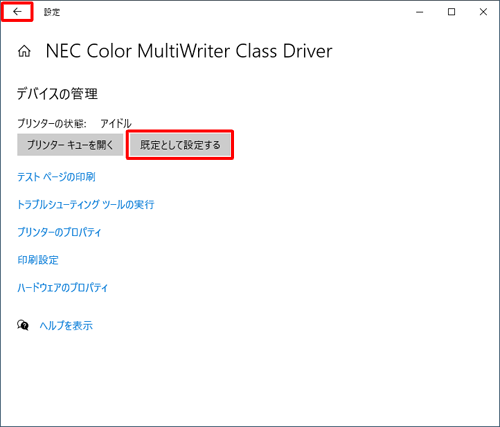Run トラブルシューティング ツールの実行 link
This screenshot has height=427, width=500.
click(x=86, y=204)
